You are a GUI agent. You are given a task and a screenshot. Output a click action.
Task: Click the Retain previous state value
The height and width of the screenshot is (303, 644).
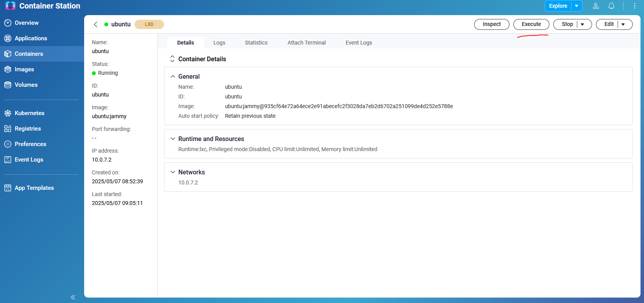pyautogui.click(x=250, y=116)
